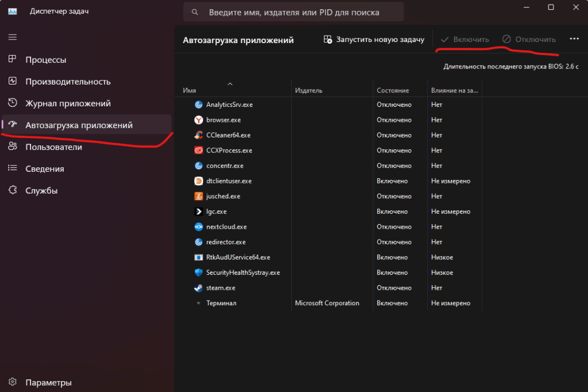
Task: Click the Включить button
Action: [465, 40]
